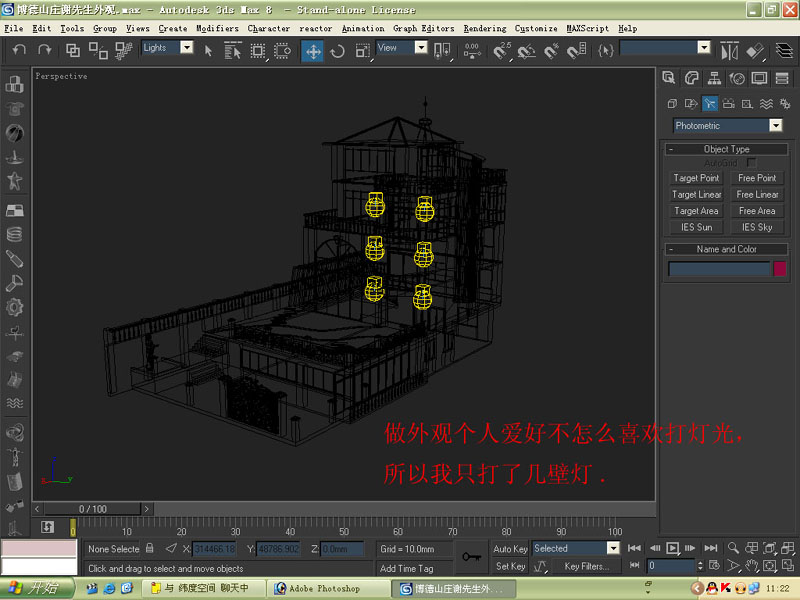This screenshot has height=600, width=800.
Task: Open the Key Filters dialog
Action: tap(587, 566)
